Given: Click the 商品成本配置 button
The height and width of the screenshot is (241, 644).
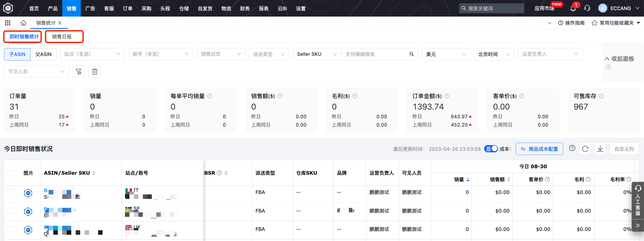Looking at the screenshot, I should click(539, 149).
